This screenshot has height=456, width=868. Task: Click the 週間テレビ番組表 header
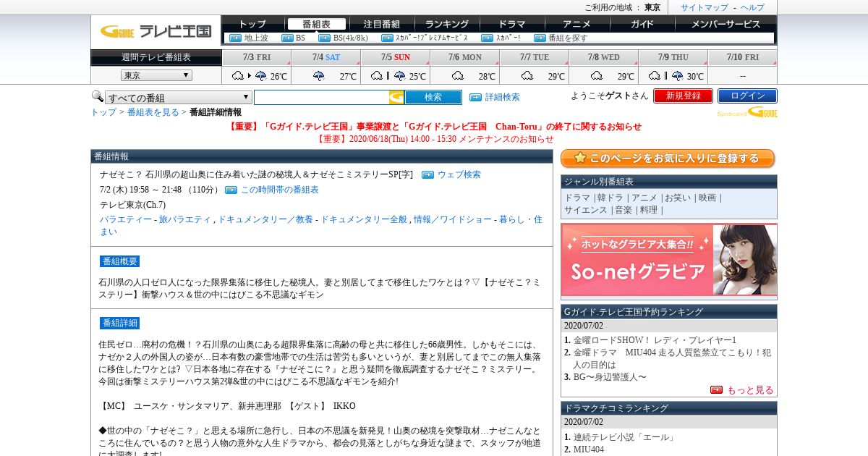156,57
